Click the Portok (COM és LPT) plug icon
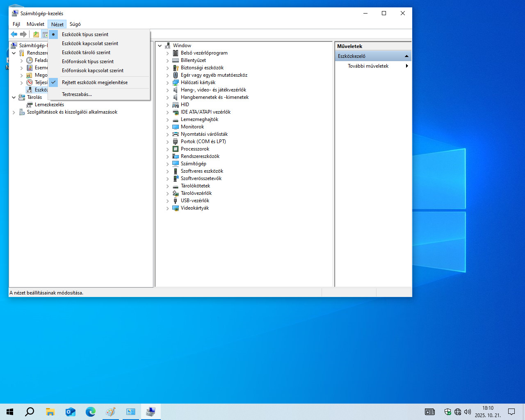Viewport: 525px width, 420px height. (x=176, y=142)
